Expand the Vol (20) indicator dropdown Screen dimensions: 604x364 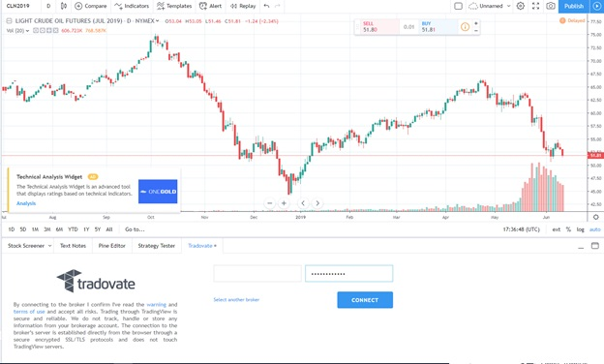tap(27, 31)
